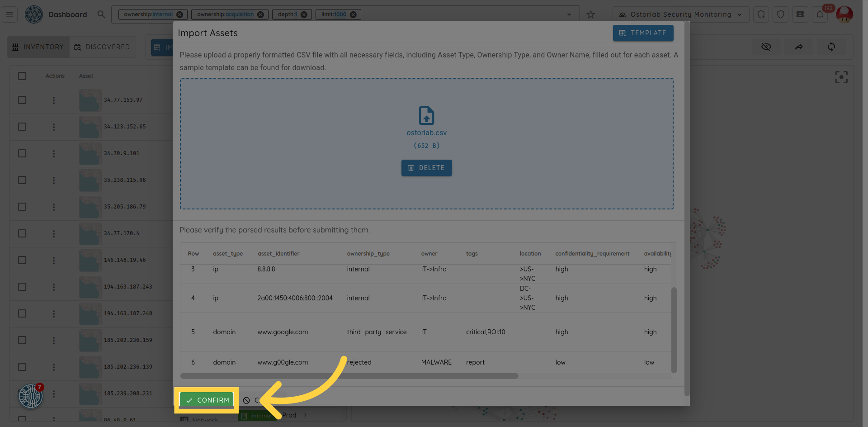Open actions menu for 34.123.152.65
This screenshot has width=868, height=427.
click(54, 127)
